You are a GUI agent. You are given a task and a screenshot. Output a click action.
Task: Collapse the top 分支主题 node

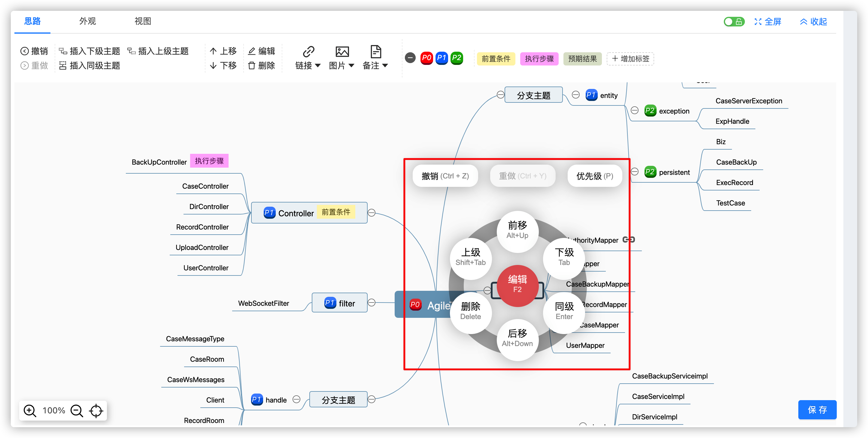tap(500, 95)
